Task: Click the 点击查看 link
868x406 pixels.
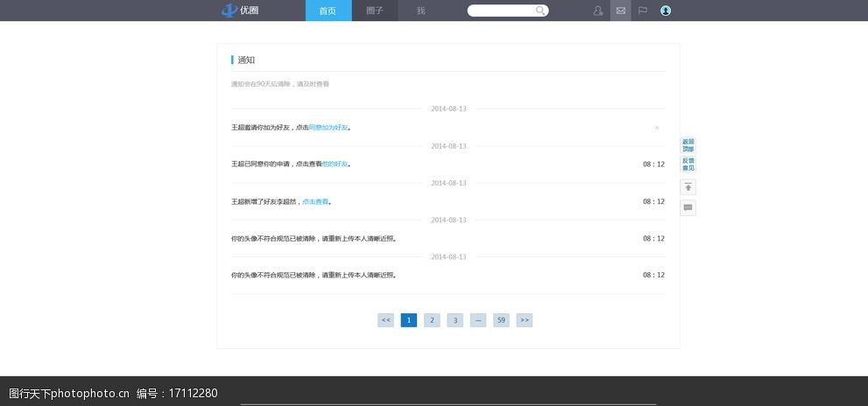Action: [x=315, y=202]
